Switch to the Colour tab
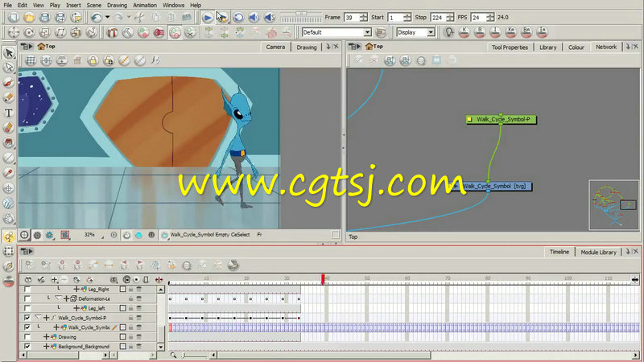The image size is (644, 362). tap(576, 47)
